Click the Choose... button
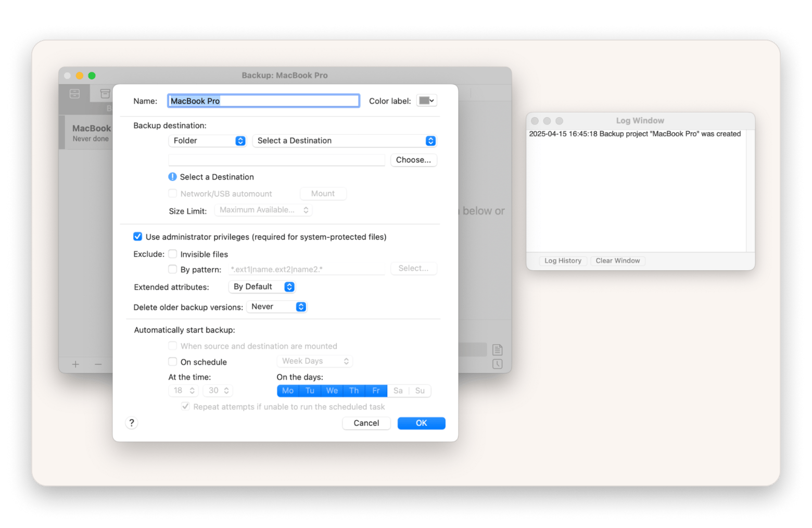This screenshot has width=812, height=528. click(x=413, y=160)
